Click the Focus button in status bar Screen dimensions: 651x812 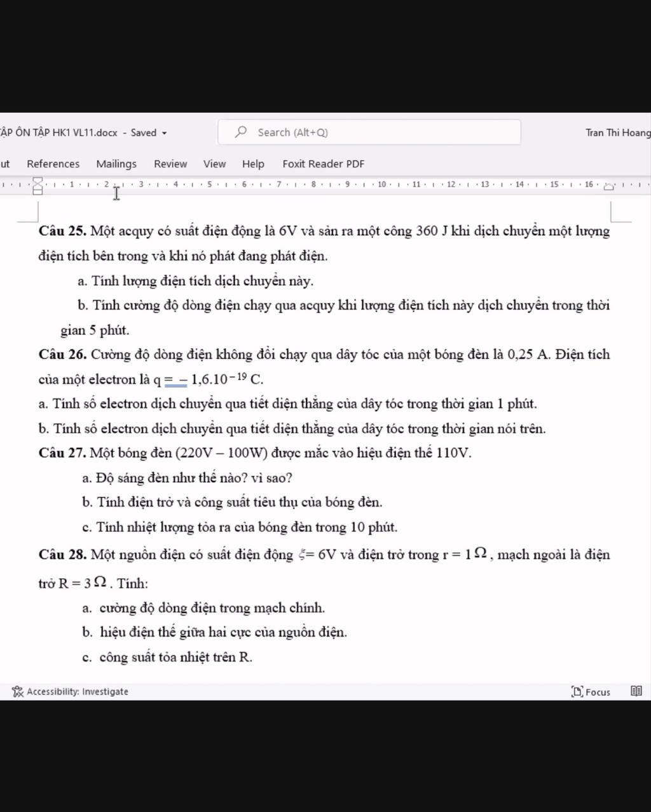pos(591,691)
